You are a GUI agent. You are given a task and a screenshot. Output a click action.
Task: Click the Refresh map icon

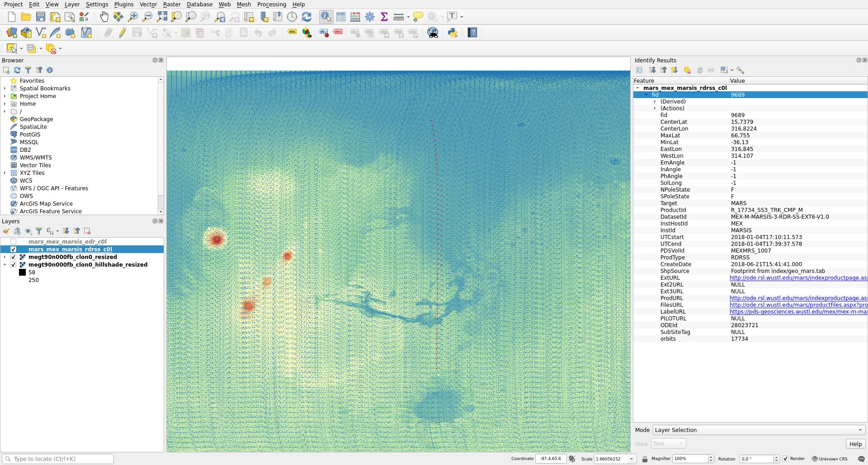[307, 17]
